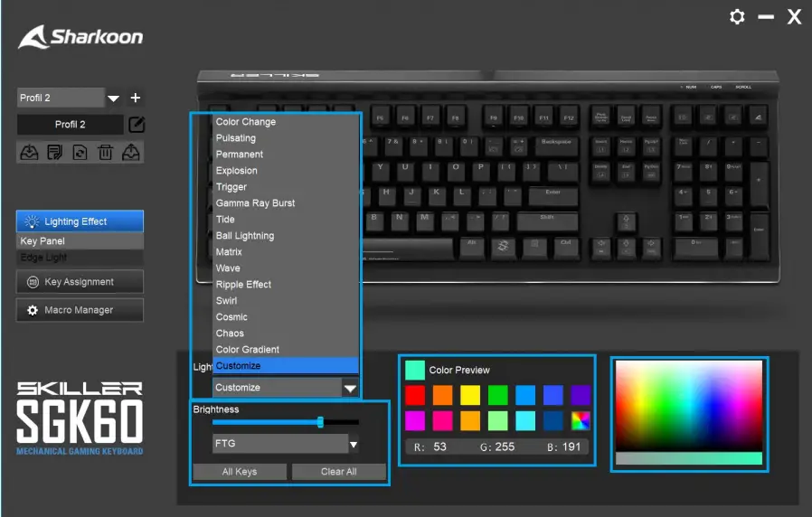The height and width of the screenshot is (517, 812).
Task: Click the All Keys button
Action: [240, 472]
